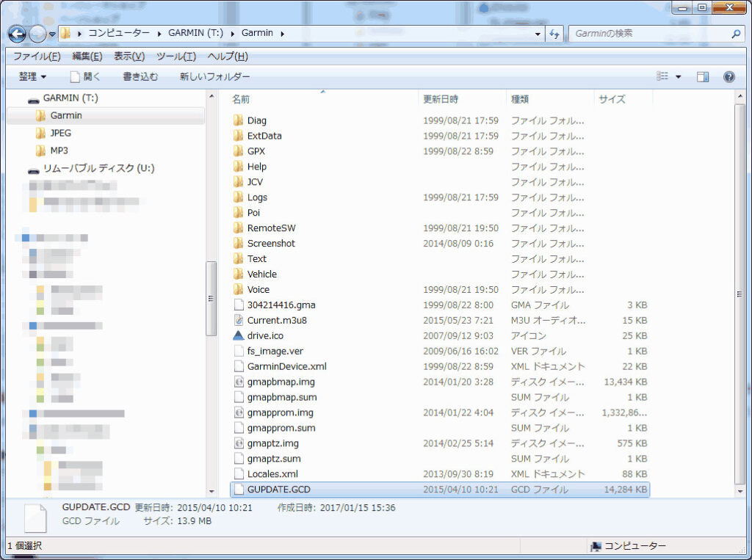Screen dimensions: 752x560
Task: Select the Logs folder icon
Action: point(239,197)
